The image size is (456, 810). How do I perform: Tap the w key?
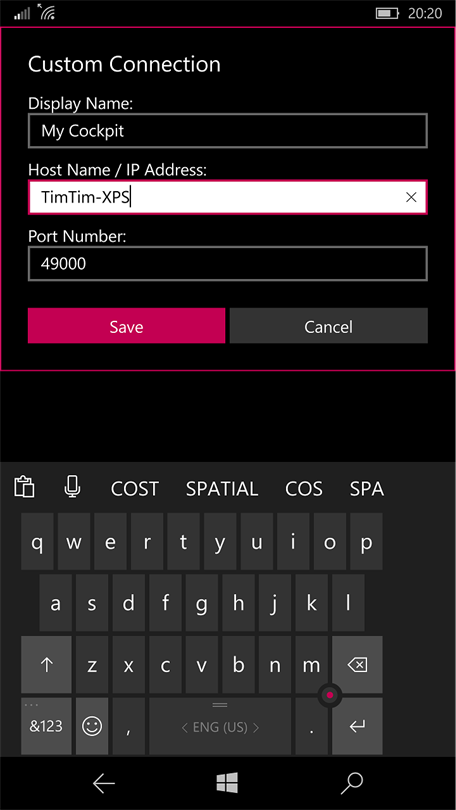click(74, 541)
